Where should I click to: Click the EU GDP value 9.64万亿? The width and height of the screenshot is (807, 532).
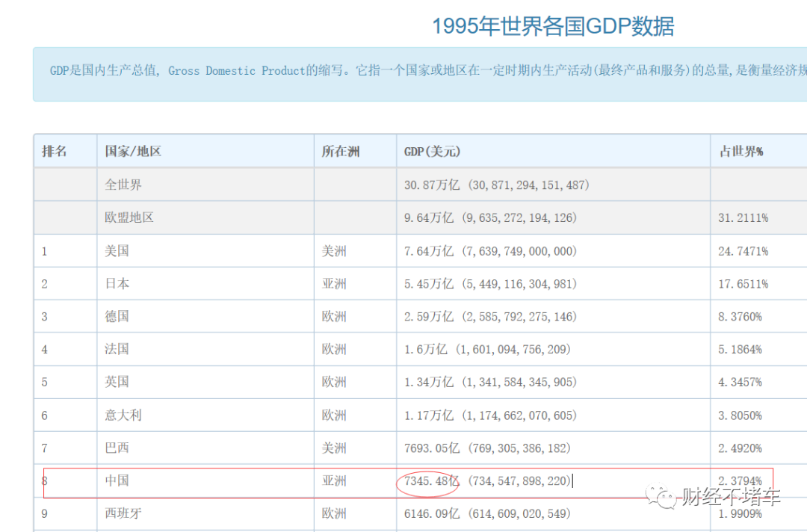(428, 217)
